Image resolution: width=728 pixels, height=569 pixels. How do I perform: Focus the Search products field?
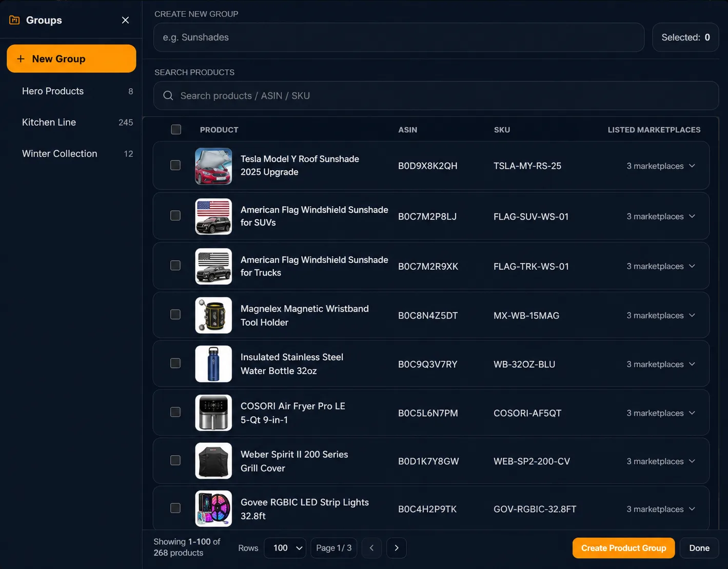(x=436, y=95)
